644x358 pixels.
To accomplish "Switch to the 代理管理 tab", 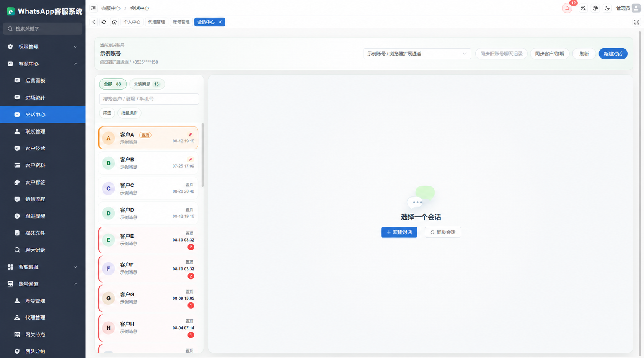I will (157, 22).
